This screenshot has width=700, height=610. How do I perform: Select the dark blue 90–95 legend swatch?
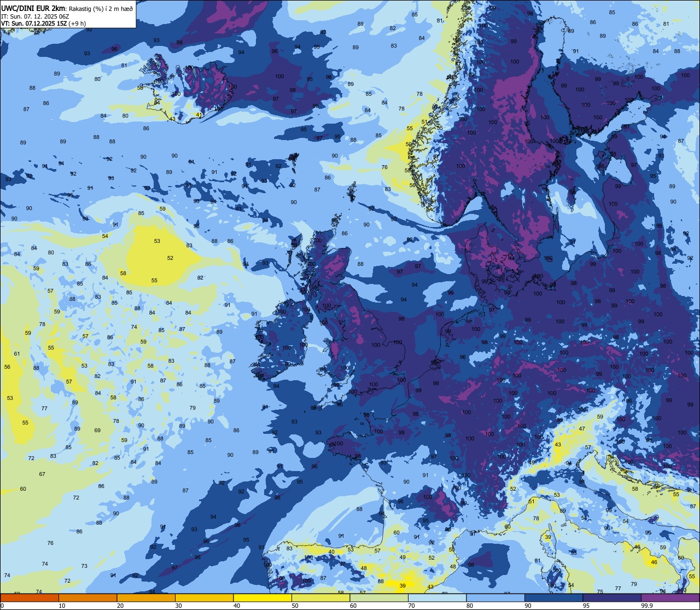553,597
